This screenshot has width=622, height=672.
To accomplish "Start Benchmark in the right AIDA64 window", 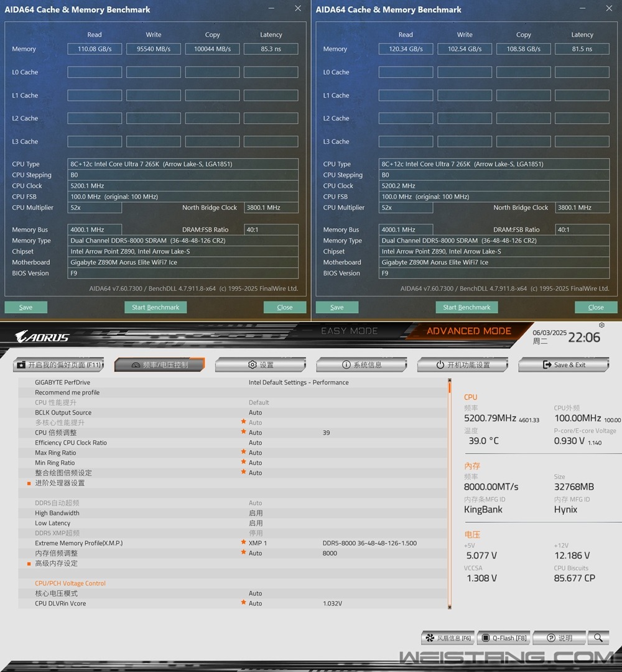I will click(x=467, y=307).
